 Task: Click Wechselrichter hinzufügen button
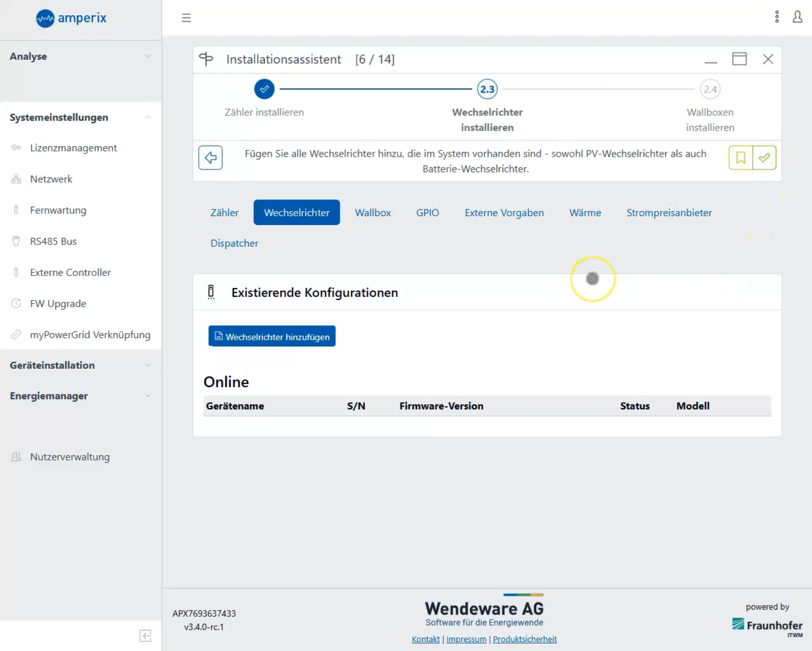pos(272,336)
